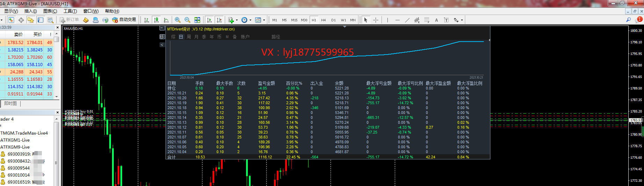This screenshot has height=186, width=644.
Task: Click the 移 move button beside the MTDriver panel
Action: [x=162, y=36]
